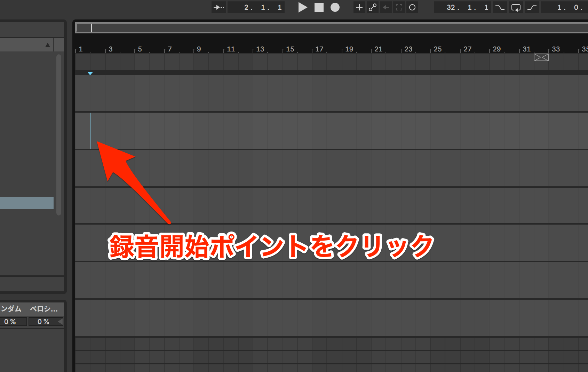
Task: Stop playback with the square Stop button
Action: click(x=319, y=7)
